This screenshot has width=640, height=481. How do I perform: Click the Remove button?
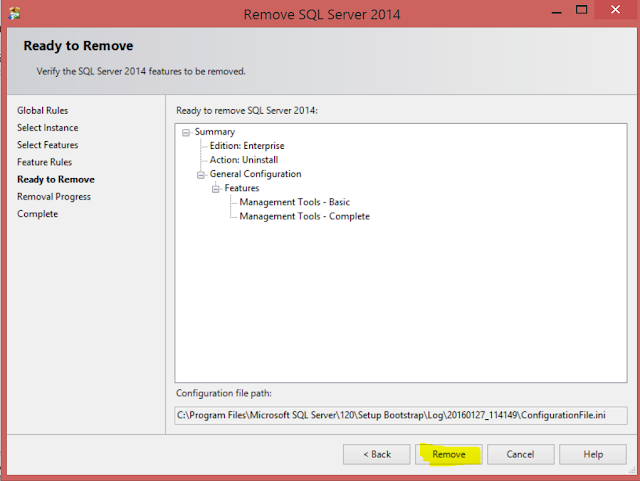(x=449, y=454)
